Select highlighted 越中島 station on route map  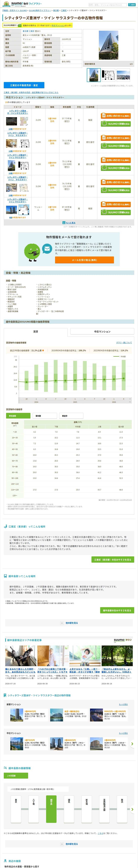[x=51, y=809]
